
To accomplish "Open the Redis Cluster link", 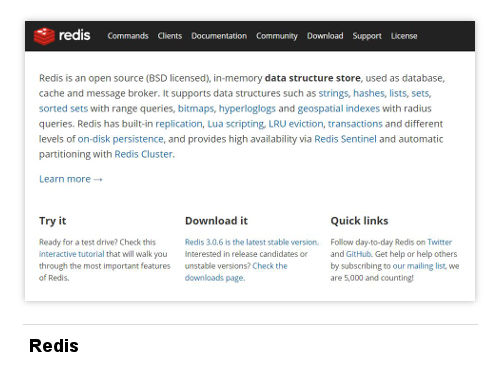I will pos(144,154).
